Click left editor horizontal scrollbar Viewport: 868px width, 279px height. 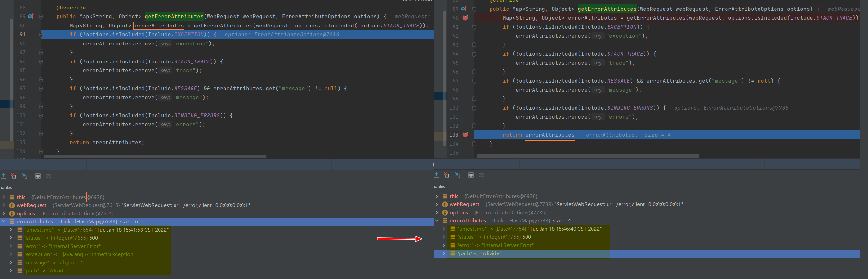tap(155, 157)
